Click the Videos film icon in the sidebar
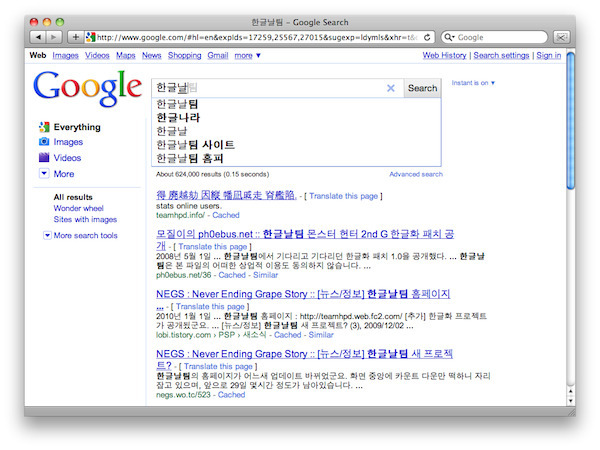 pos(44,158)
